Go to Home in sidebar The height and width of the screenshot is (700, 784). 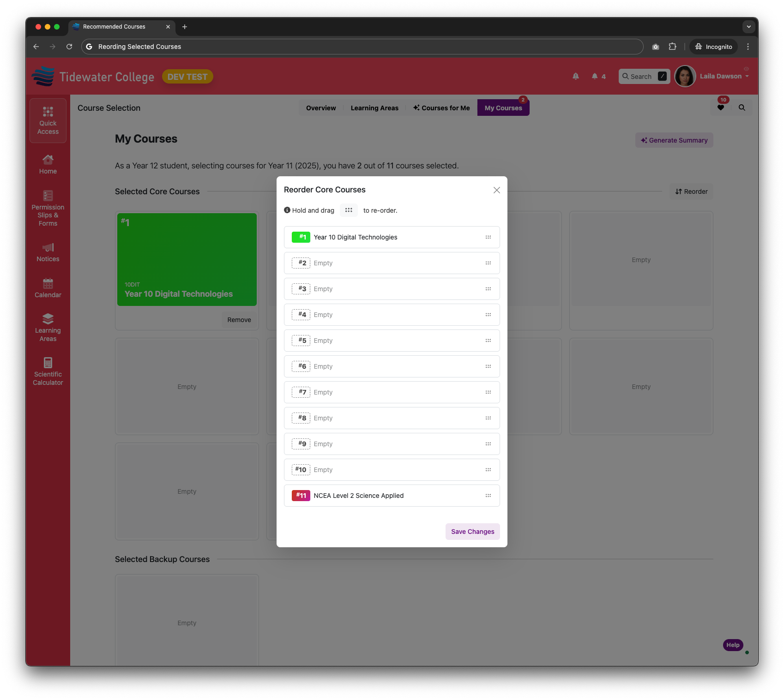pyautogui.click(x=48, y=165)
